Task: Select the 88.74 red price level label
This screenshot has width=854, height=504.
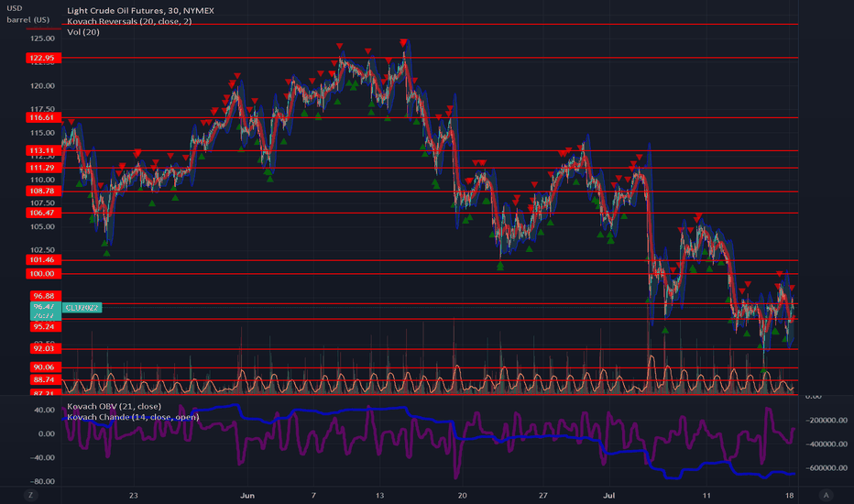Action: tap(45, 379)
